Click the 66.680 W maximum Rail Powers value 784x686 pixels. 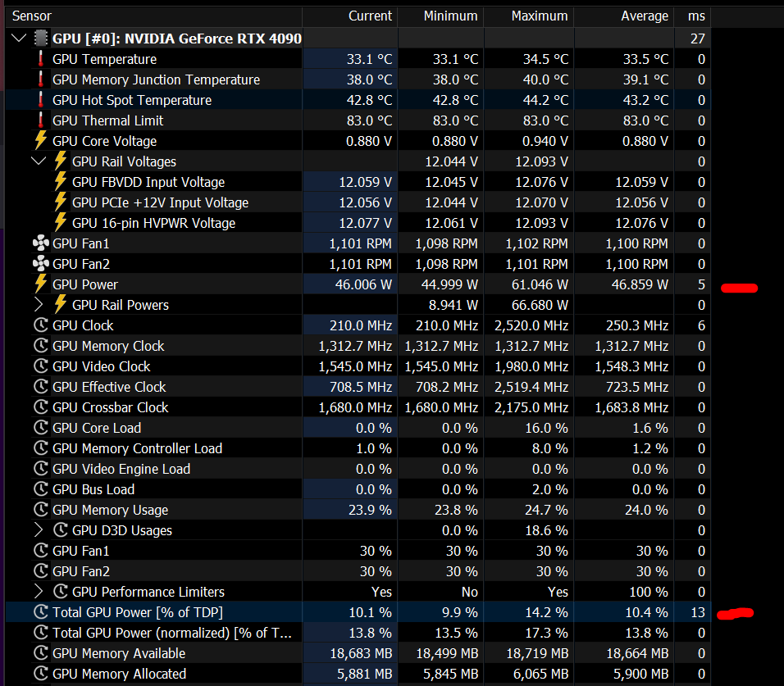540,305
